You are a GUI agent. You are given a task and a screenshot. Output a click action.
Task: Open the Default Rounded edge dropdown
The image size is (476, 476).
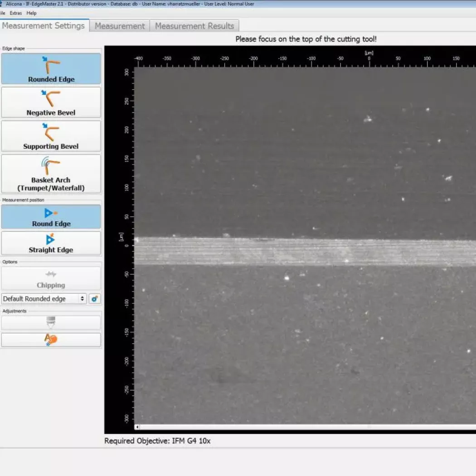[44, 299]
